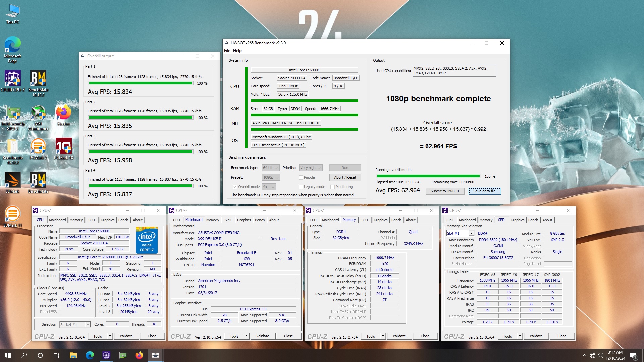Click Part 3 progress bar in Overkill output
644x362 pixels.
click(141, 152)
